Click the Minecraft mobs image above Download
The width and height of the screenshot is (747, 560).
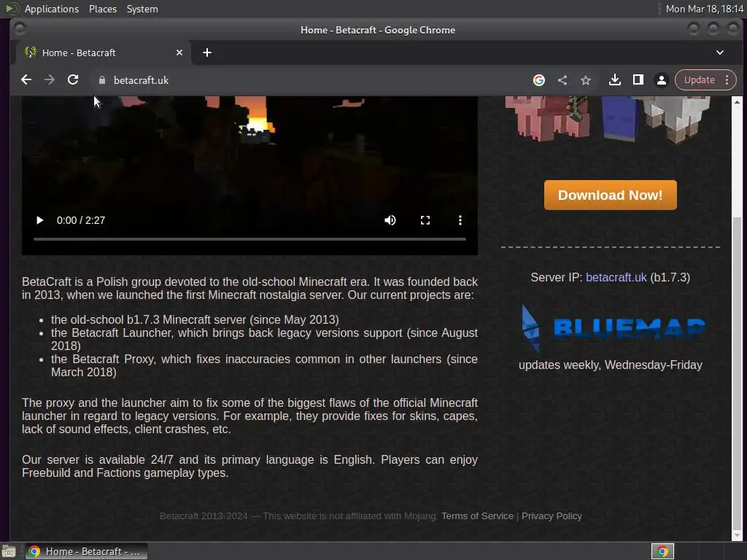tap(608, 119)
